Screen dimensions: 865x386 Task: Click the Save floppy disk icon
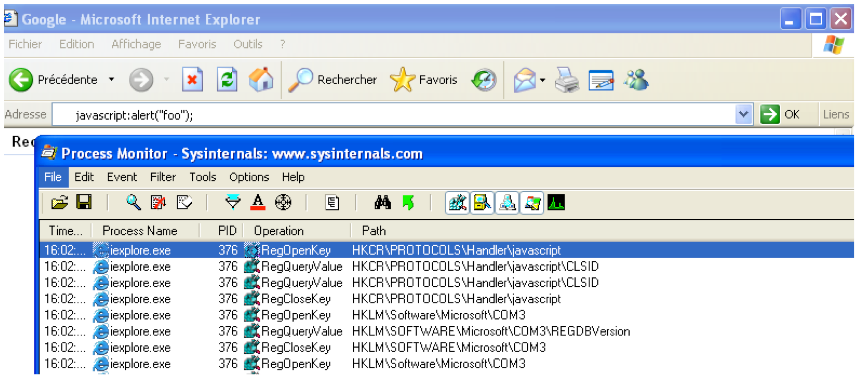click(84, 202)
